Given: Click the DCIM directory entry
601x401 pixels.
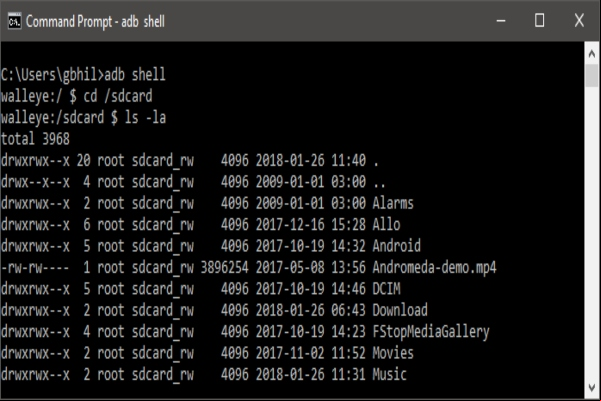Looking at the screenshot, I should pos(200,289).
